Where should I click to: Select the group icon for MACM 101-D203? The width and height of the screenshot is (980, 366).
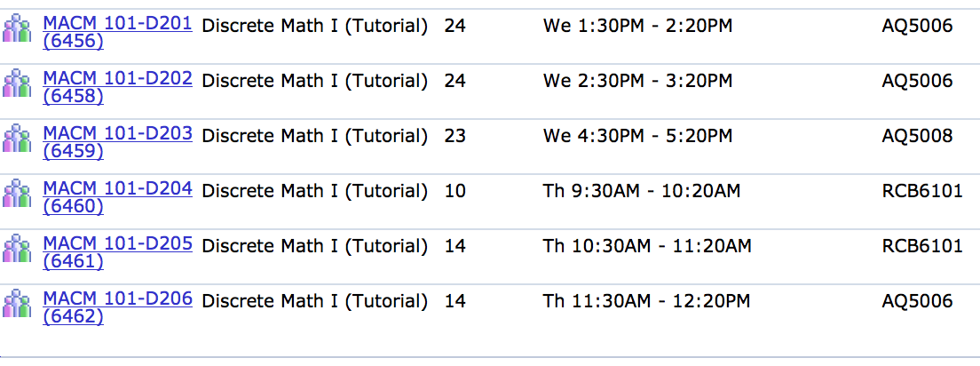coord(16,139)
